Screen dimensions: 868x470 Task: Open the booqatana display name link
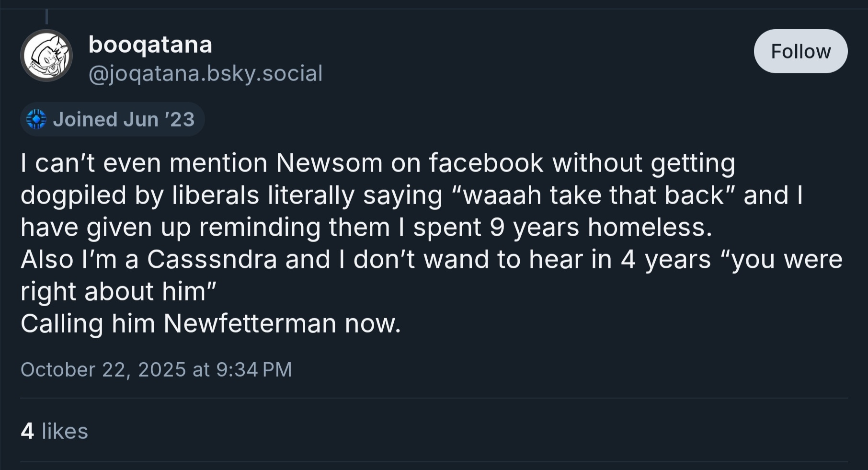point(150,45)
